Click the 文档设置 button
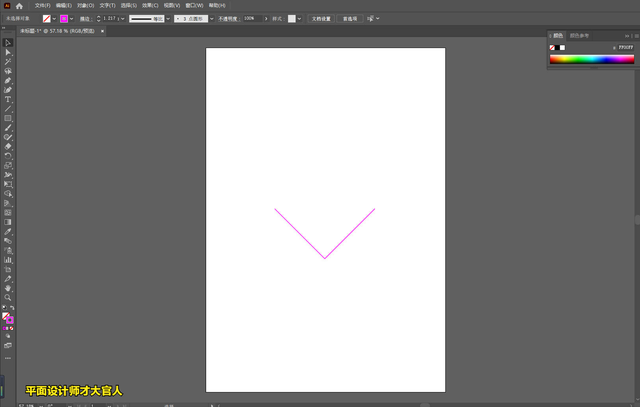Screen dimensions: 640x407 [x=320, y=18]
